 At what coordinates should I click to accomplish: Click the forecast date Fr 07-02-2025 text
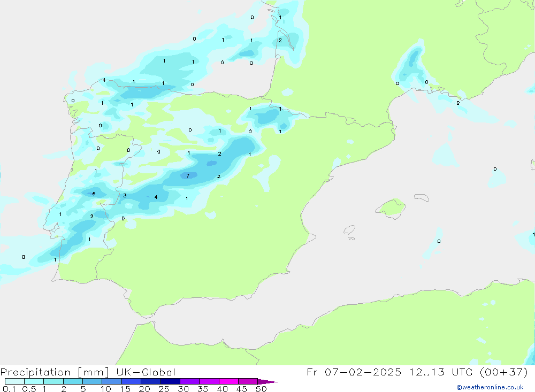pyautogui.click(x=354, y=372)
